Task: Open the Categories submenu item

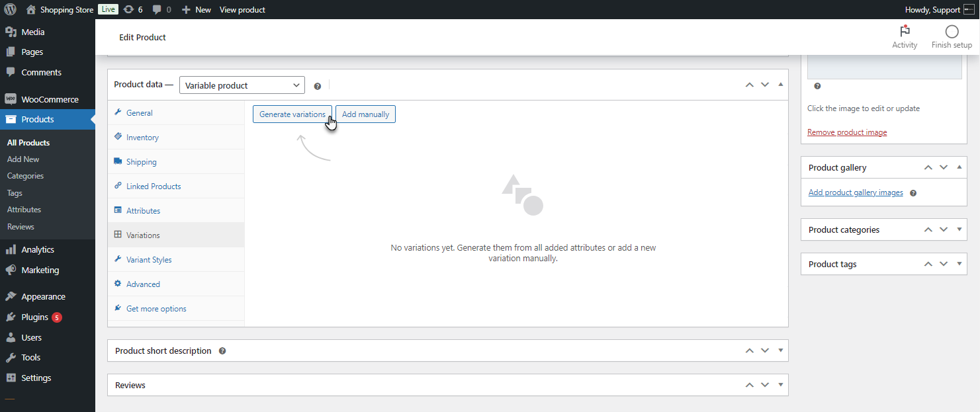Action: pos(25,176)
